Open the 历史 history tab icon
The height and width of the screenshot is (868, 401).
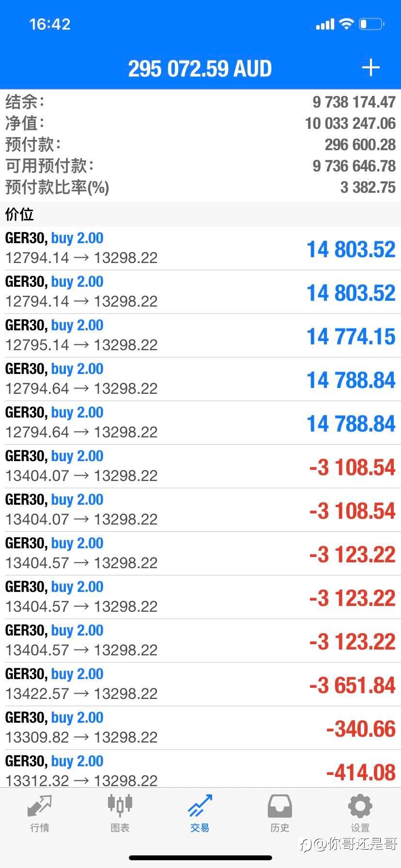[280, 806]
